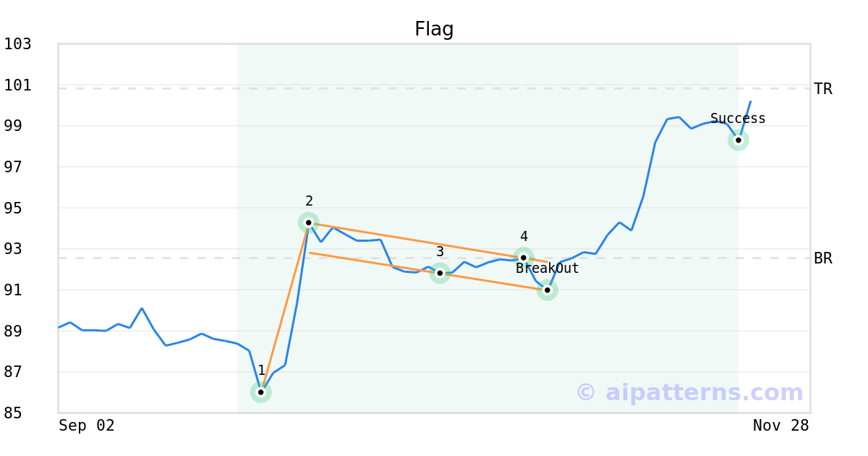Open the aipatterns.com watermark link
The width and height of the screenshot is (868, 456).
689,392
